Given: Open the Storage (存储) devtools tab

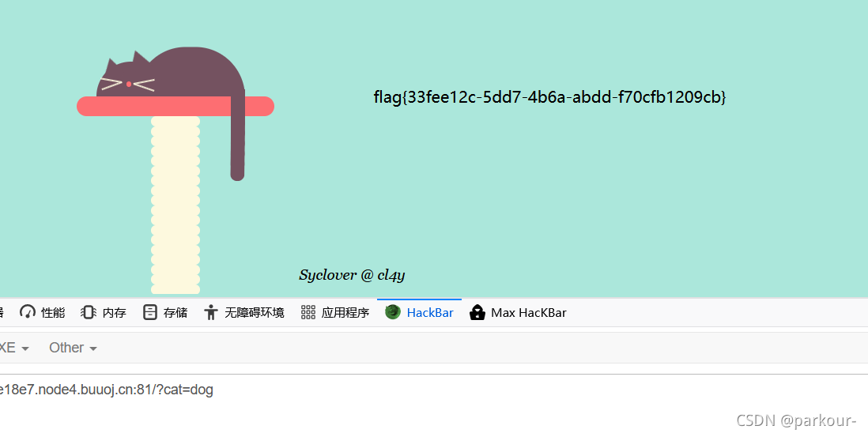Looking at the screenshot, I should [x=165, y=313].
